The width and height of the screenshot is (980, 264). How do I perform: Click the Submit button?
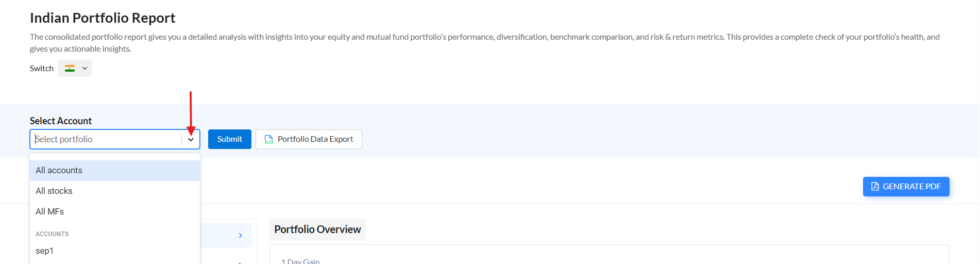tap(230, 139)
